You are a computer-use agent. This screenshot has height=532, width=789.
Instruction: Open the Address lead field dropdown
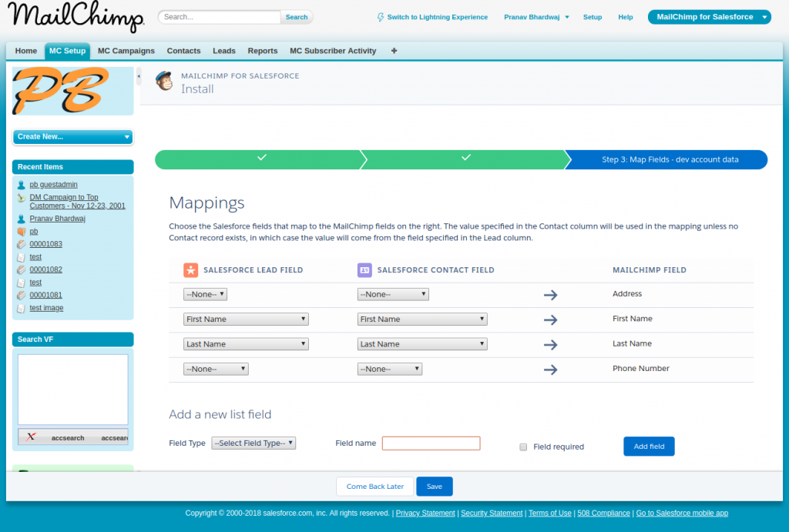click(x=205, y=294)
